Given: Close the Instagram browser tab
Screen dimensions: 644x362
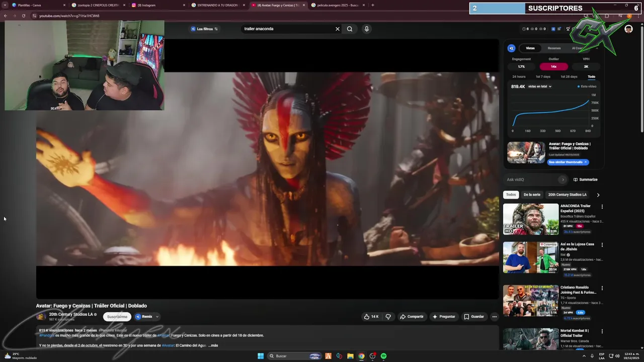Looking at the screenshot, I should coord(184,5).
